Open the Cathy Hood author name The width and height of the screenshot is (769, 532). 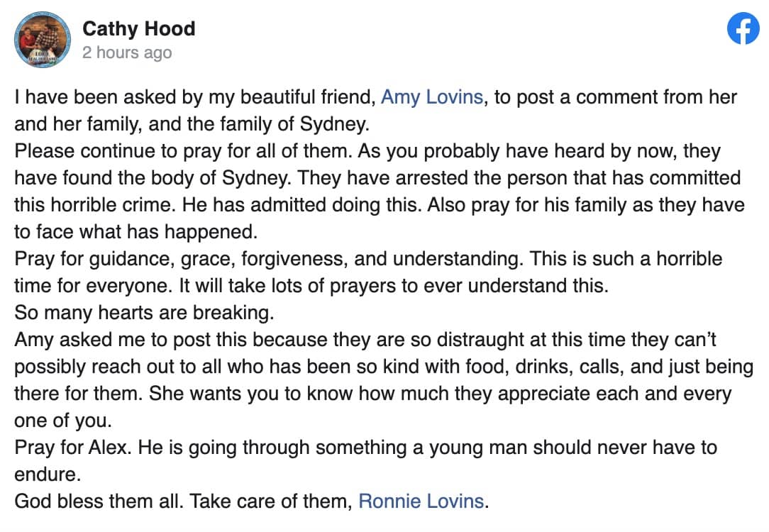click(x=139, y=29)
